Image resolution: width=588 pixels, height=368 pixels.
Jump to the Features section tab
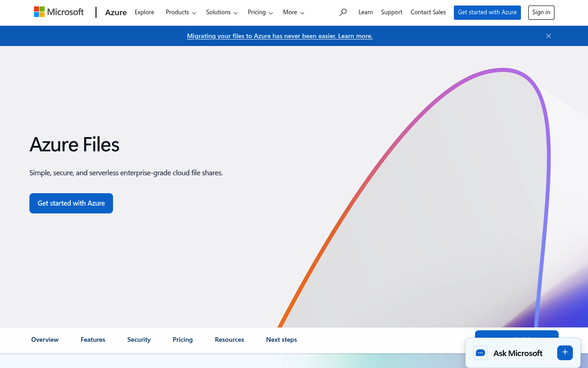[93, 339]
